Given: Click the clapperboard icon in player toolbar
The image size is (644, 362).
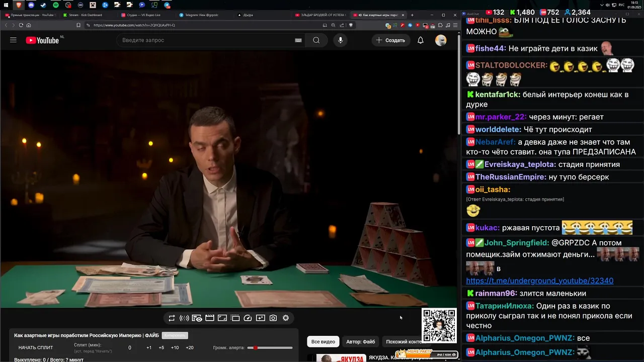Looking at the screenshot, I should (210, 318).
